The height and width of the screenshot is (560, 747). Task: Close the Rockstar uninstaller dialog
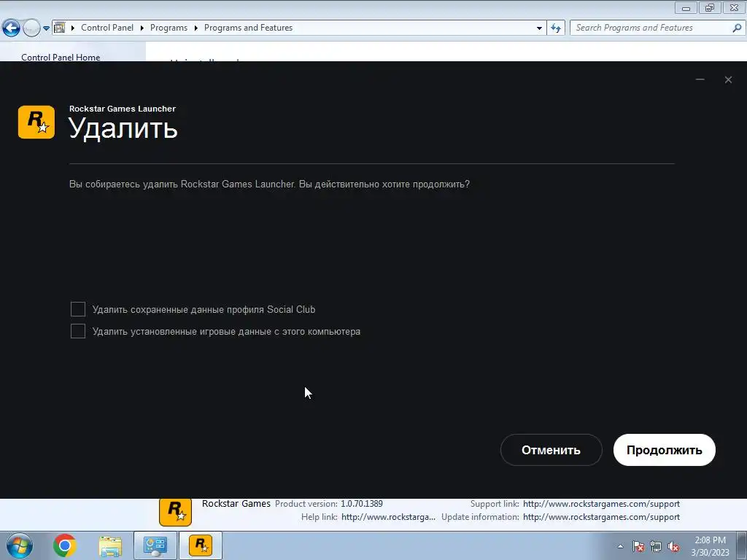(728, 79)
